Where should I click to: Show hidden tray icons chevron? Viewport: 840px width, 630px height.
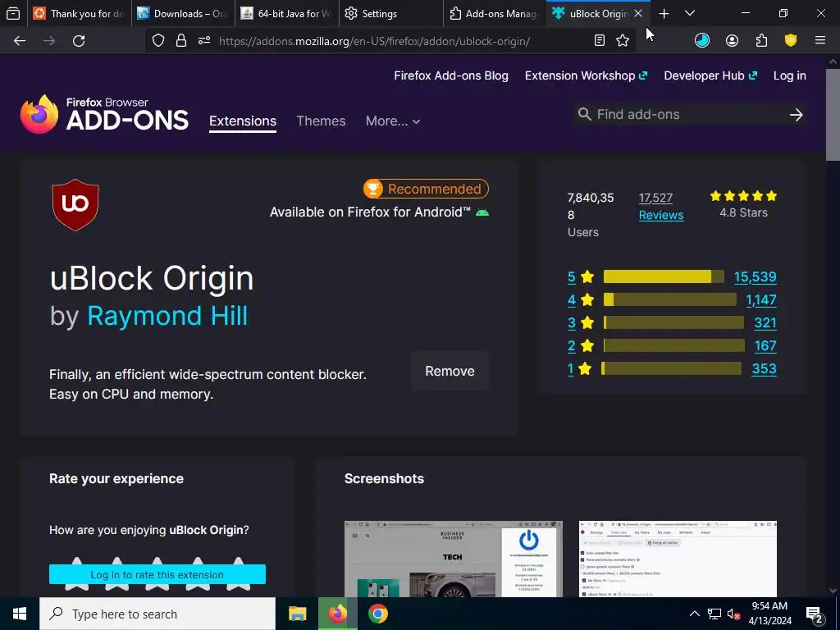[x=694, y=614]
